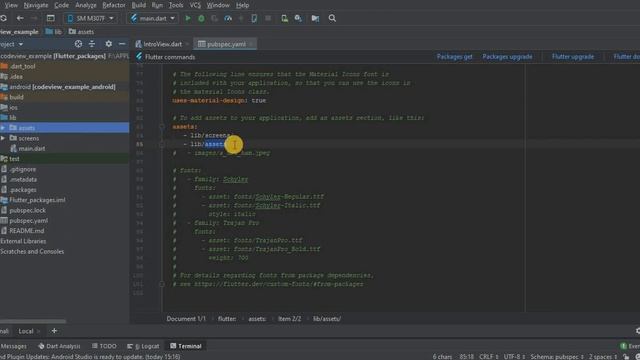Select the build folder in tree

click(x=16, y=97)
